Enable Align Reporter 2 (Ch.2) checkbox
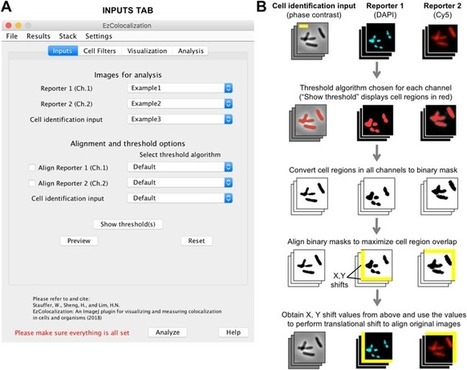 pyautogui.click(x=32, y=183)
